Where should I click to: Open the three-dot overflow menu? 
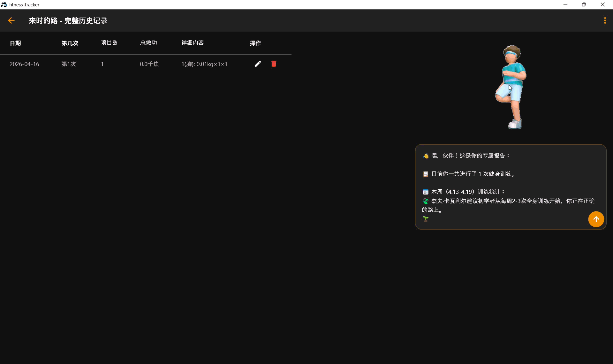tap(605, 20)
